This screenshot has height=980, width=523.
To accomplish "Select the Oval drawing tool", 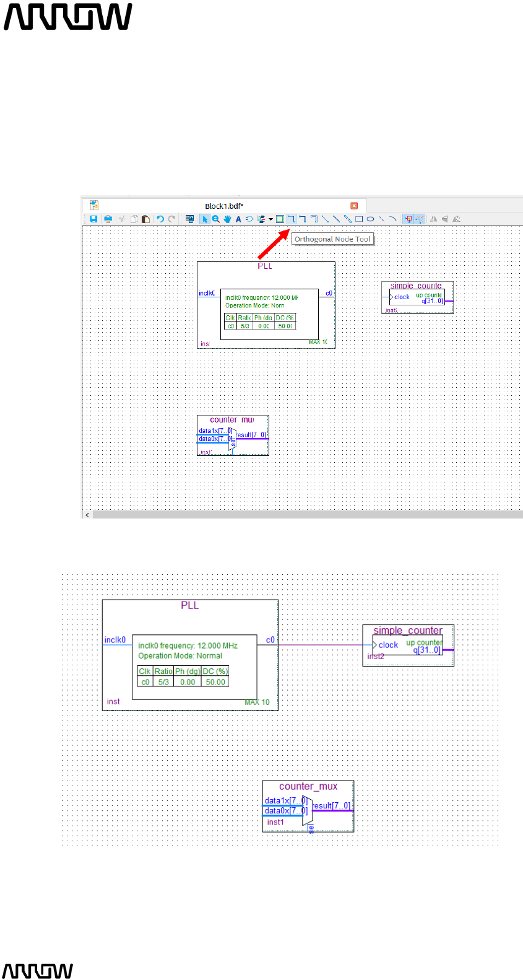I will [370, 219].
